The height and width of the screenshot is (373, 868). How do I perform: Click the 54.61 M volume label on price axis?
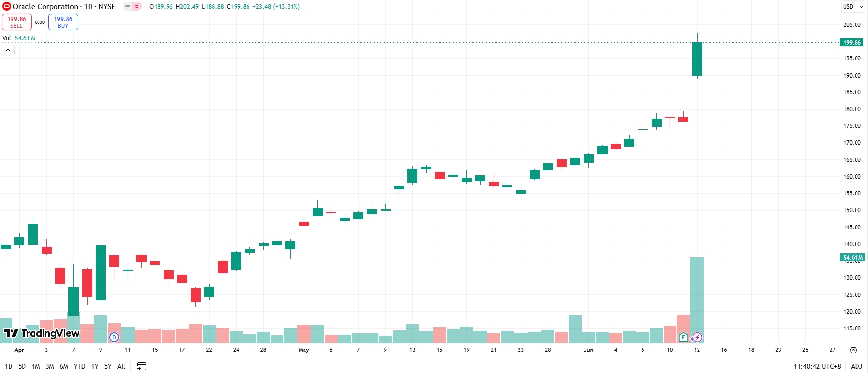pos(852,258)
